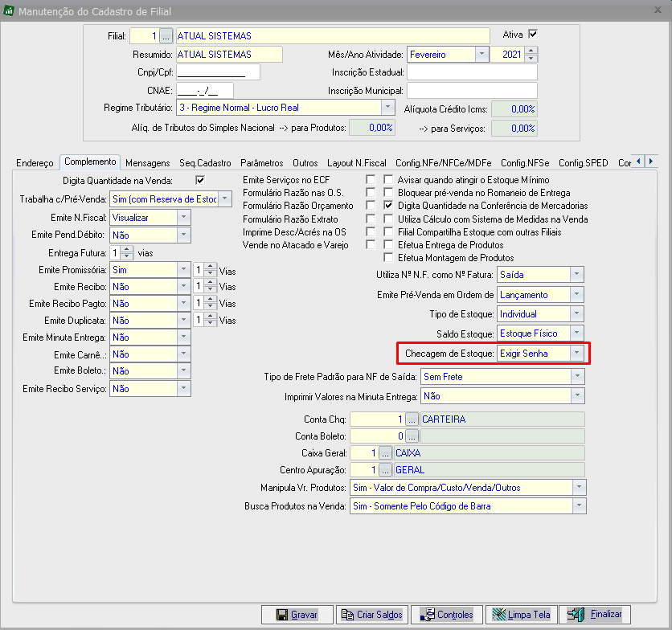Click the Alíquota Crédito Icms field
This screenshot has width=672, height=630.
[x=514, y=108]
